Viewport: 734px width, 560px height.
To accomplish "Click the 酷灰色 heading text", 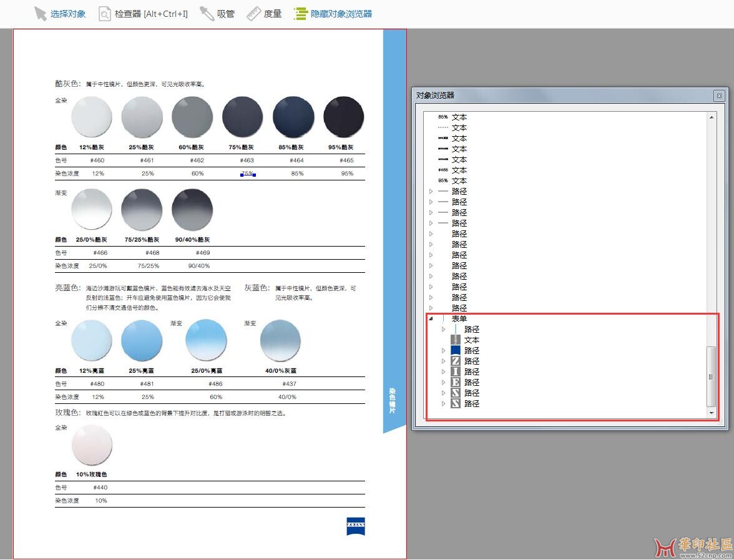I will (68, 84).
